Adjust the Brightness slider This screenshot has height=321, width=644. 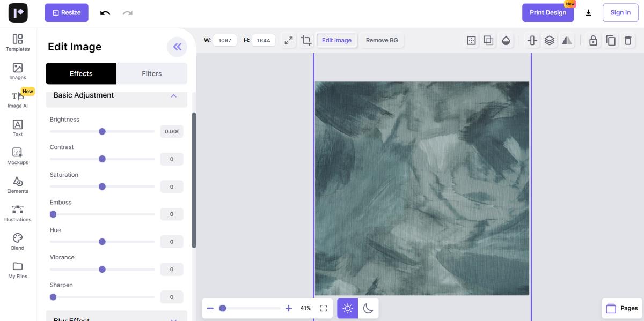click(x=102, y=131)
